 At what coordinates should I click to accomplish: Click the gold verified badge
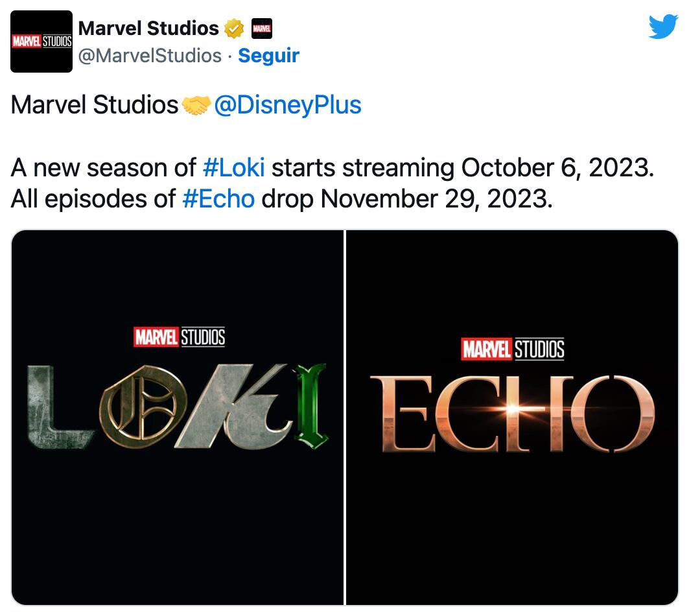(233, 29)
